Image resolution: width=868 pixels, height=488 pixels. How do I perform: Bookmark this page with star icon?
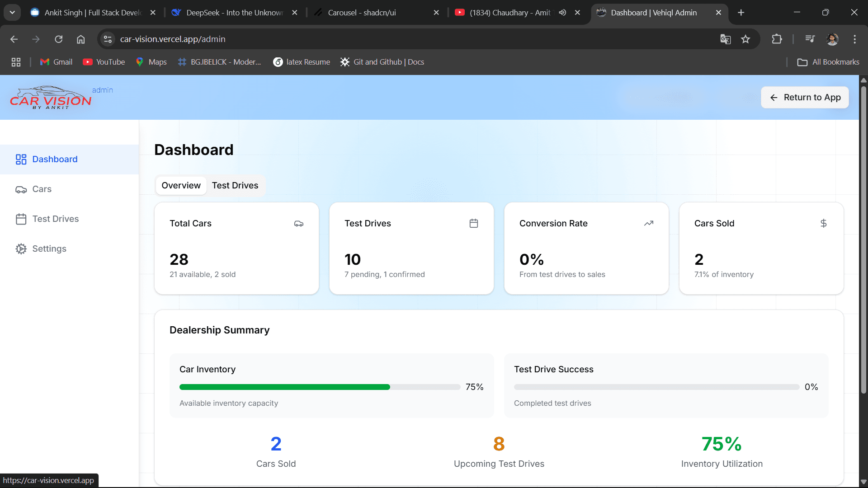click(x=745, y=39)
